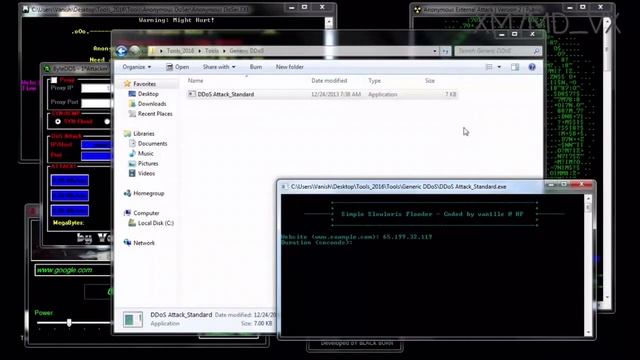Expand the view options dropdown arrow
The height and width of the screenshot is (360, 640).
pos(499,67)
